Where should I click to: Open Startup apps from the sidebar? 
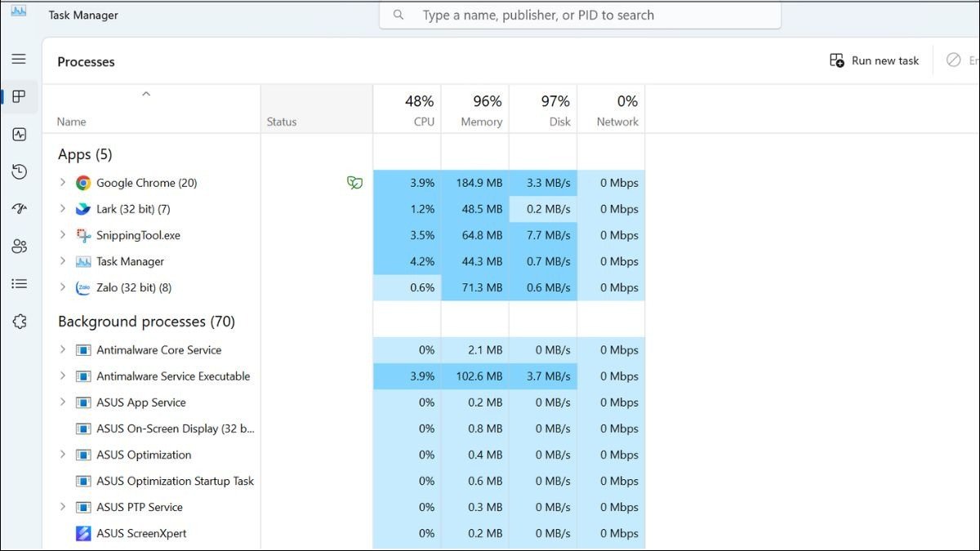[19, 208]
